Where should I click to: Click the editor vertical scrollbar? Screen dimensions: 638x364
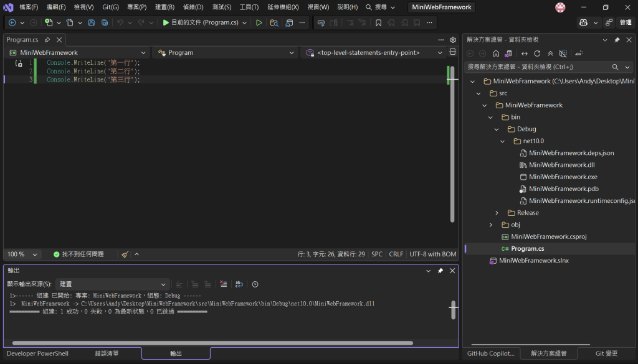(452, 144)
